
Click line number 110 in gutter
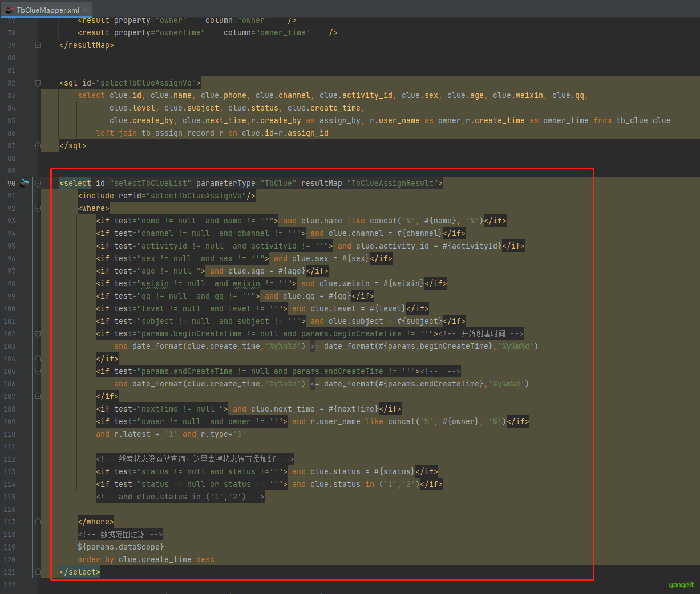point(10,434)
